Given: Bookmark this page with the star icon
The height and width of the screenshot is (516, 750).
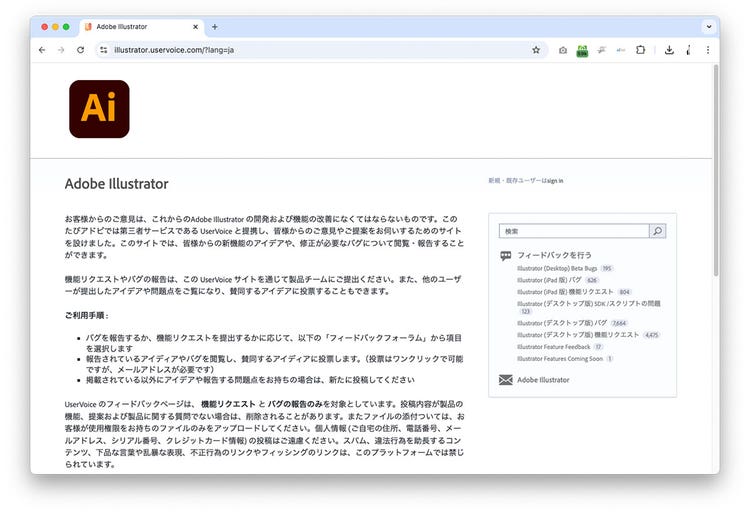Looking at the screenshot, I should tap(536, 50).
